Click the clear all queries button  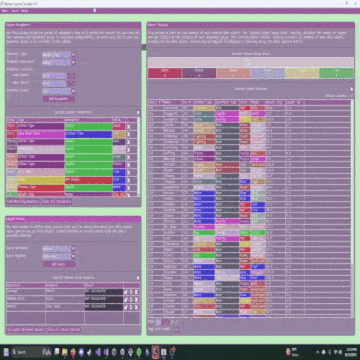pos(63,329)
